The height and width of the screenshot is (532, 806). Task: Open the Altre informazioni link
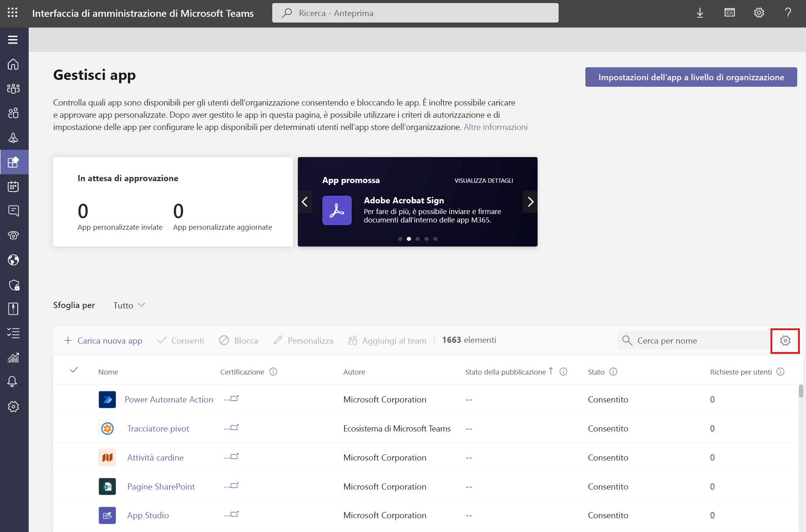(496, 127)
